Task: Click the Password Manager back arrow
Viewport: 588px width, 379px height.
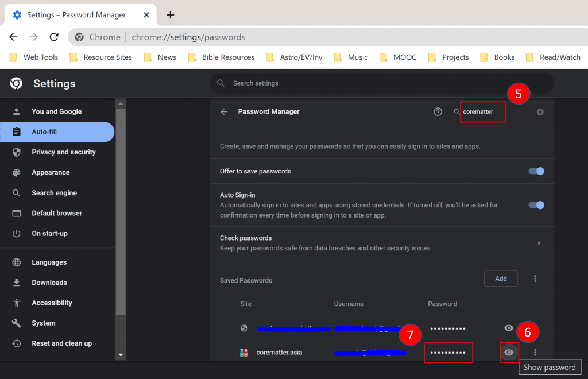Action: pyautogui.click(x=224, y=112)
